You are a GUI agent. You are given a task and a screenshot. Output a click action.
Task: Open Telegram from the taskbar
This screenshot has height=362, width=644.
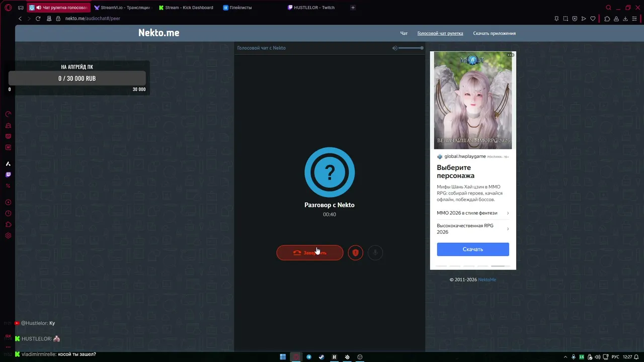pos(309,357)
